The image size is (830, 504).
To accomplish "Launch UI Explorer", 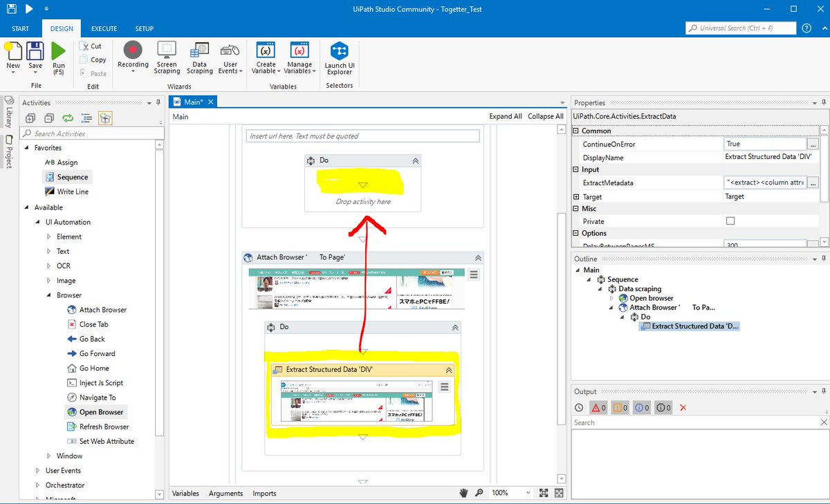I will tap(340, 57).
